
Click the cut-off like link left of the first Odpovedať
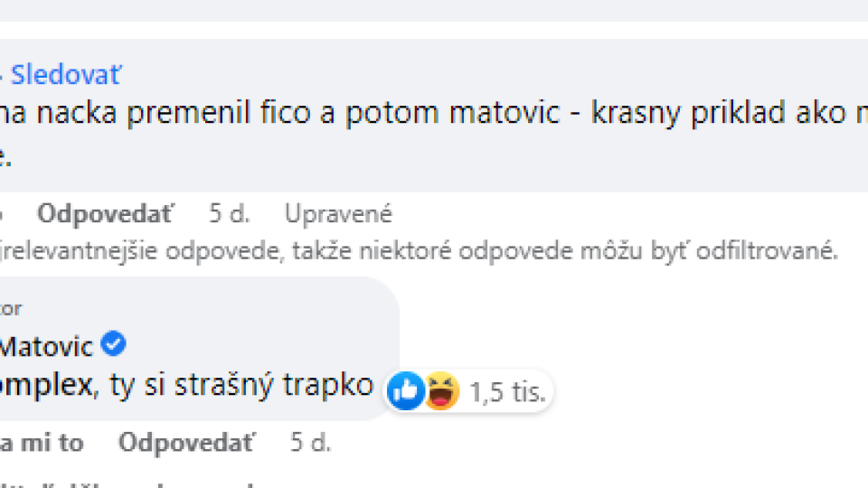coord(2,213)
